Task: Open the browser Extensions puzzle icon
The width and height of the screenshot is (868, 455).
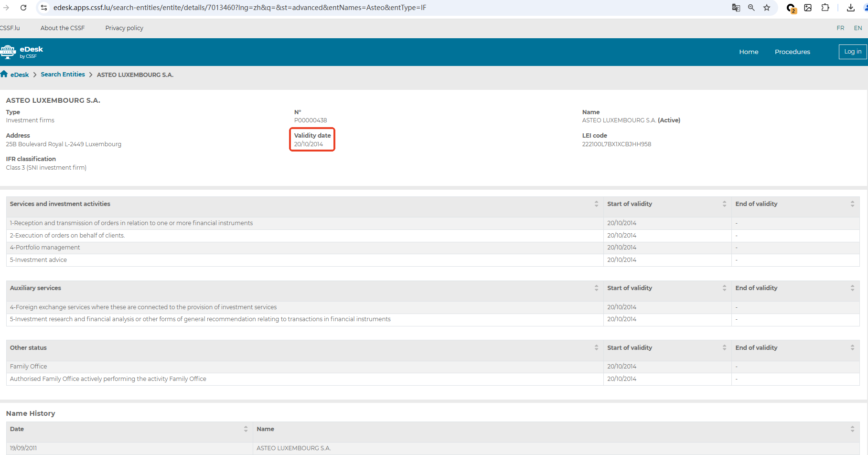Action: tap(825, 8)
